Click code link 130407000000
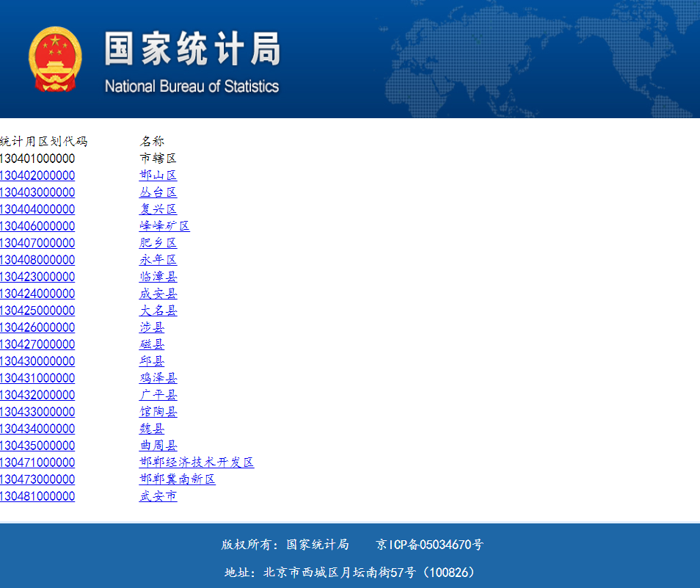Screen dimensions: 700x588 pyautogui.click(x=37, y=243)
